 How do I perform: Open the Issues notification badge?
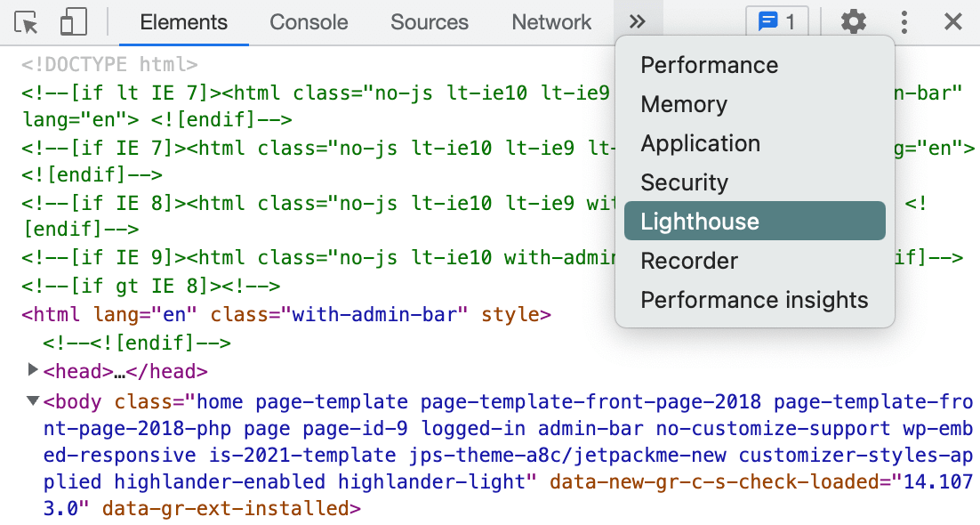tap(776, 21)
